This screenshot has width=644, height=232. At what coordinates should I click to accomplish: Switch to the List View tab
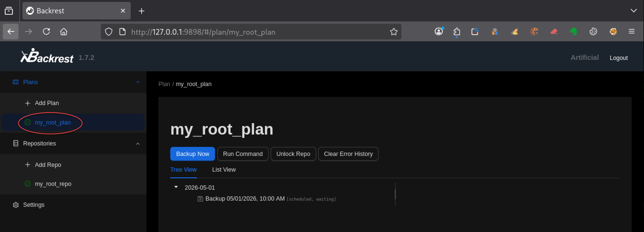[x=224, y=169]
